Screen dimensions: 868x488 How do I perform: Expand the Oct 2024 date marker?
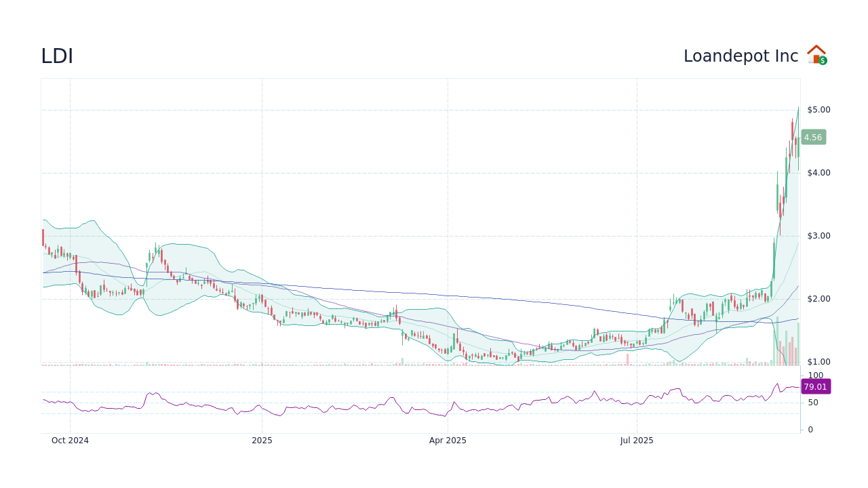tap(70, 440)
